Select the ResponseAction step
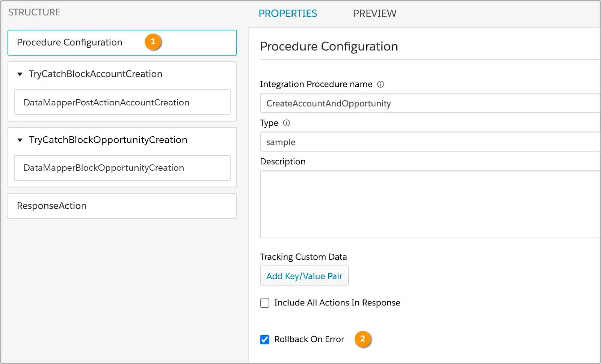Viewport: 601px width, 364px height. pos(122,206)
